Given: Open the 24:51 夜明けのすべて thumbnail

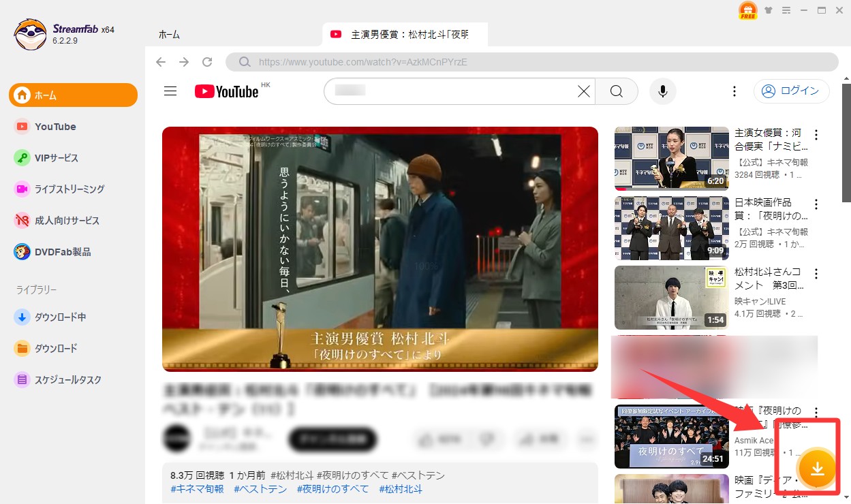Looking at the screenshot, I should click(672, 437).
